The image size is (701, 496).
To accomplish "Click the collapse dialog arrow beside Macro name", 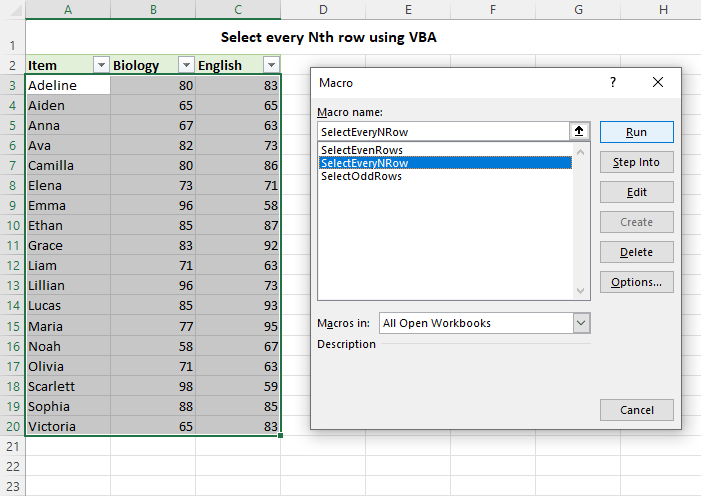I will point(579,131).
